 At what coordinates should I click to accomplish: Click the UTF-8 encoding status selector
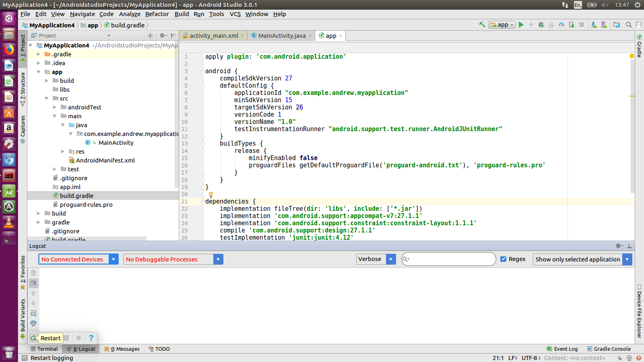[531, 358]
